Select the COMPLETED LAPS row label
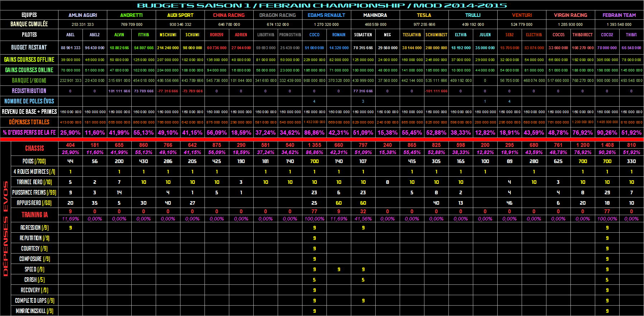 [34, 301]
